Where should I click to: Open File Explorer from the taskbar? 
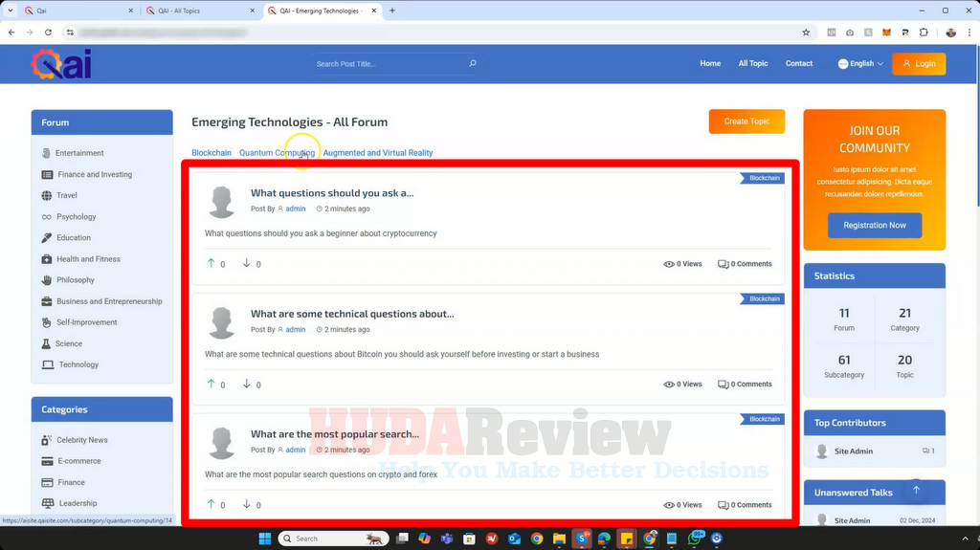click(x=559, y=539)
